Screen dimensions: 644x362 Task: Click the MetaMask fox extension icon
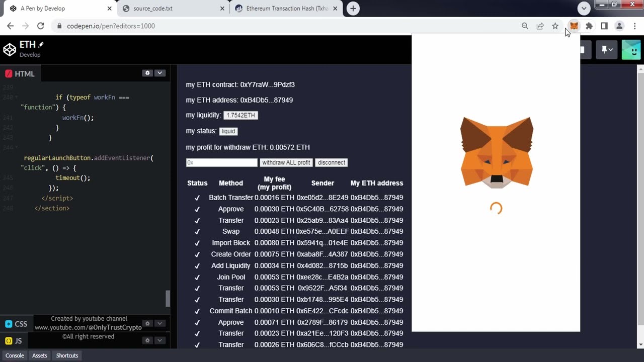click(574, 26)
